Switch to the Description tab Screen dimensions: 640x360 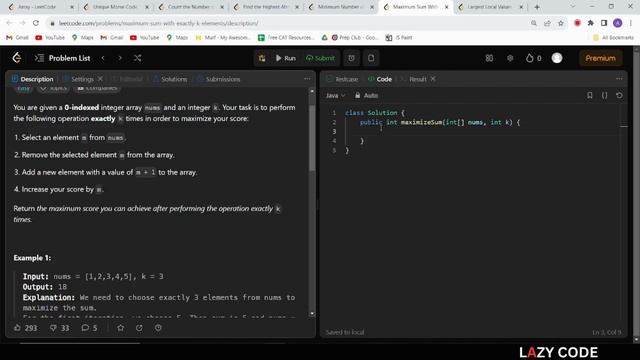[33, 79]
